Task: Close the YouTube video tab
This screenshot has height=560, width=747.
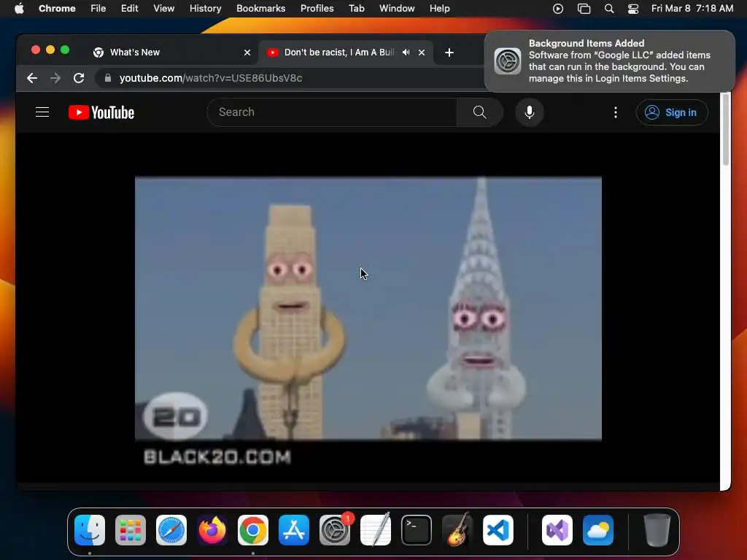Action: (422, 52)
